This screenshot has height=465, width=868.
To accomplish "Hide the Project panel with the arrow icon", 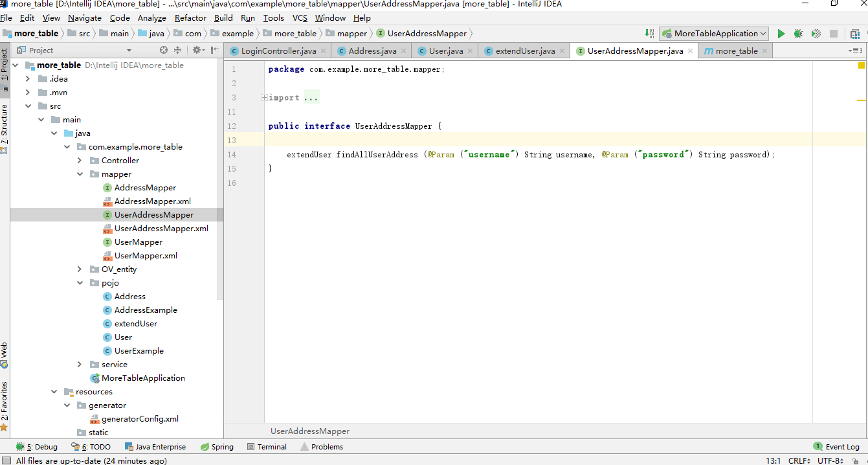I will (214, 50).
